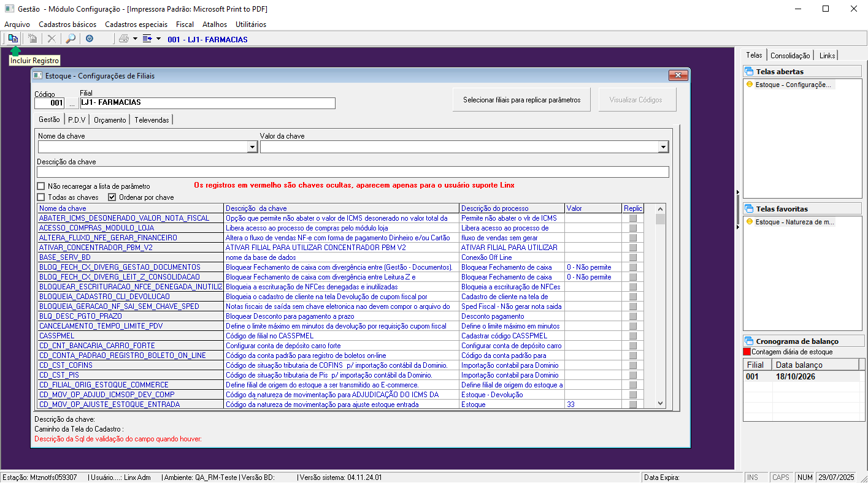The width and height of the screenshot is (868, 483).
Task: Click the X delete icon in toolbar
Action: [52, 39]
